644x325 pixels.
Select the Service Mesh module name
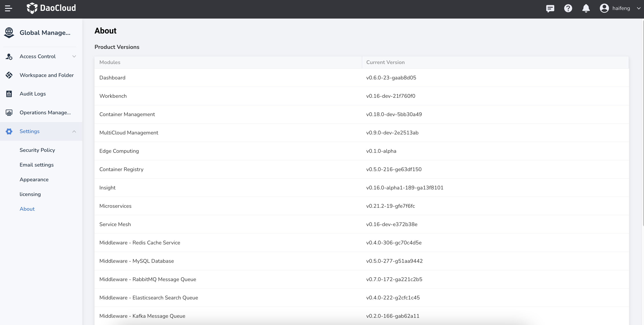tap(115, 225)
